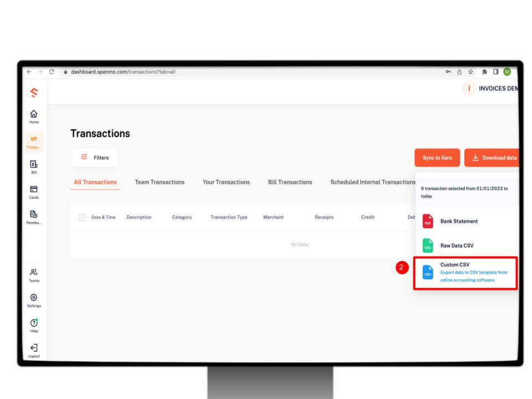The height and width of the screenshot is (399, 532).
Task: Click the site lock icon
Action: [x=65, y=71]
